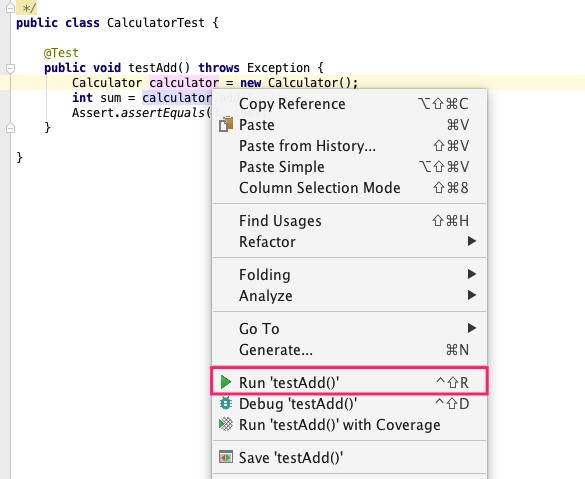The width and height of the screenshot is (585, 479).
Task: Enable Column Selection Mode
Action: point(349,187)
